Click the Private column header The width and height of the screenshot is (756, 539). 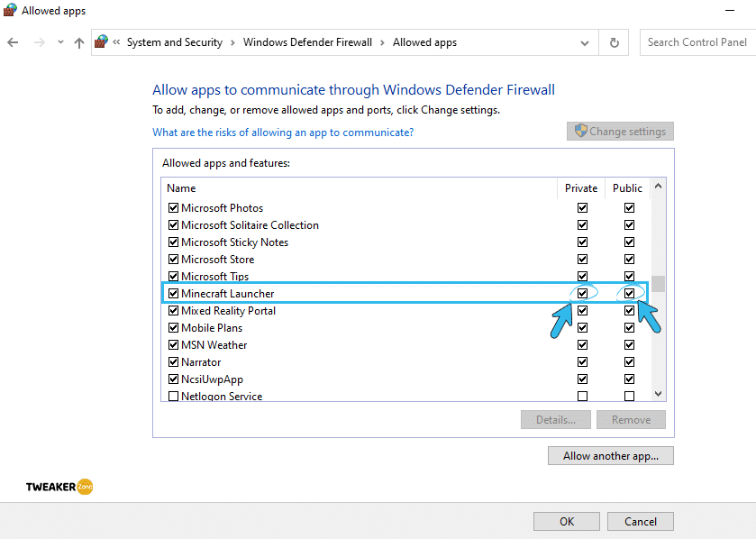[x=581, y=188]
